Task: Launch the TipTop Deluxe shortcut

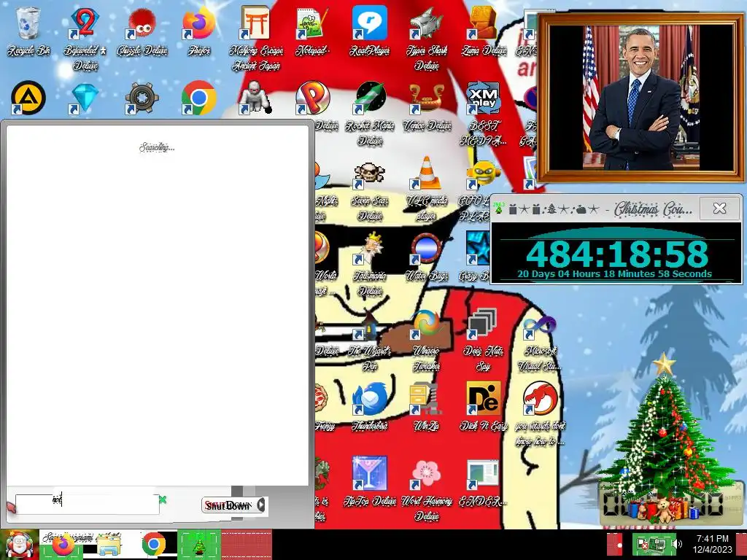Action: click(370, 481)
